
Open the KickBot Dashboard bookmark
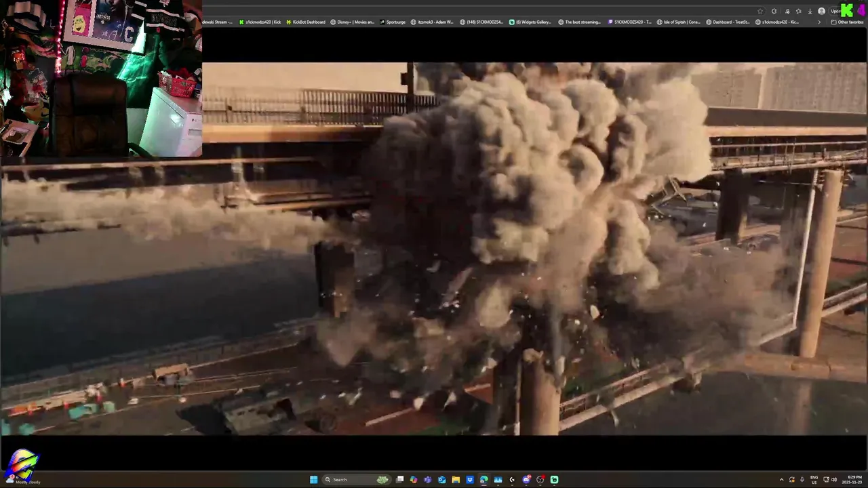[306, 22]
